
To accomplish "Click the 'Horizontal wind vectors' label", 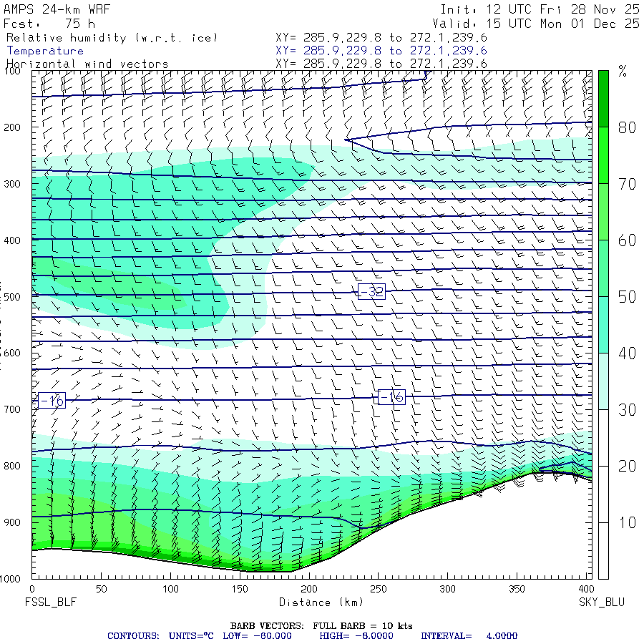I will click(87, 64).
